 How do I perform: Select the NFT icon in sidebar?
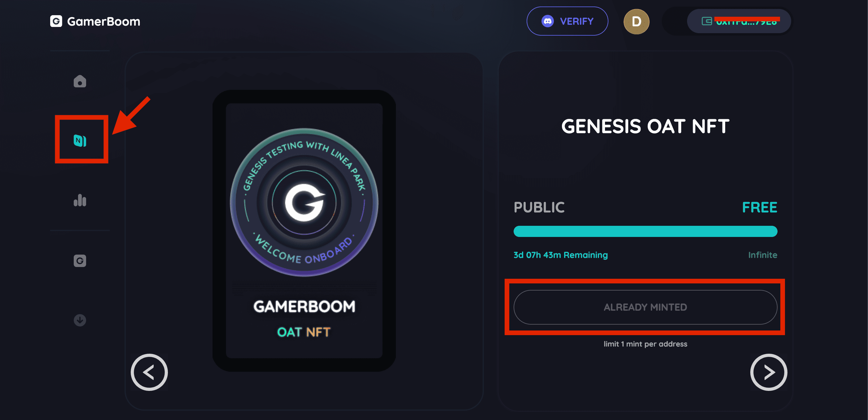click(80, 140)
